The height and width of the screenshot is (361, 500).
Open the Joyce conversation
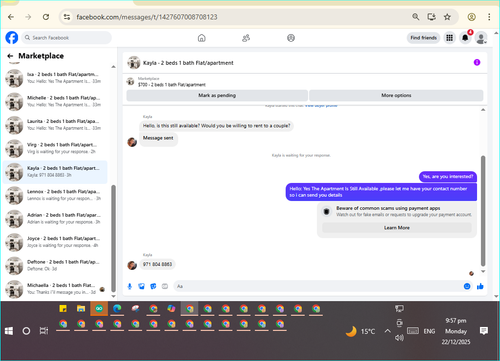click(x=55, y=242)
